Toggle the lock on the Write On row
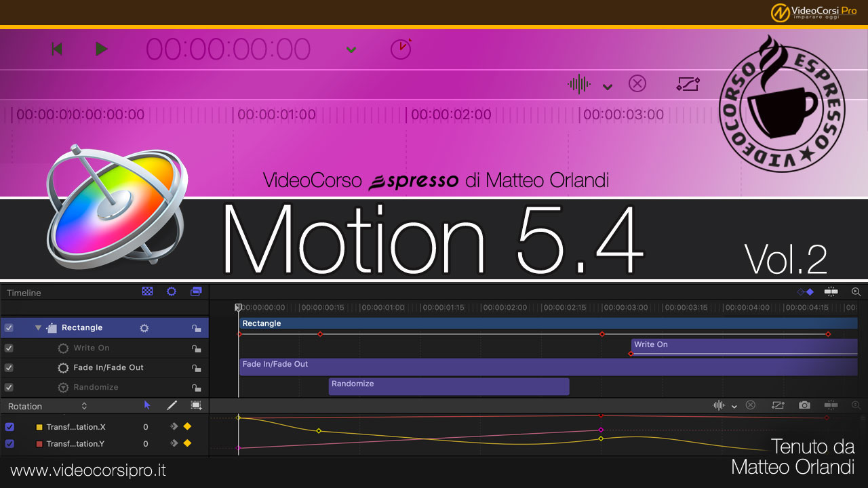868x488 pixels. tap(196, 348)
